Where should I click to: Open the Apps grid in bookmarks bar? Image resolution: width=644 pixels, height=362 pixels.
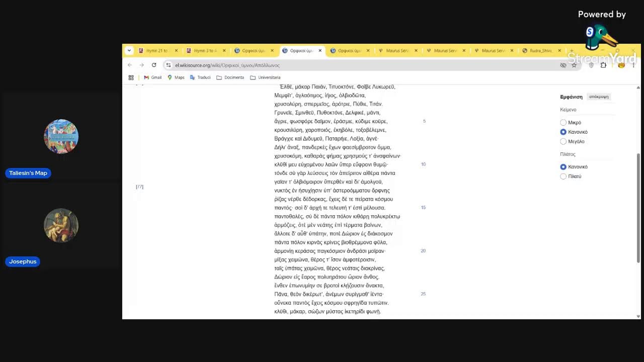(131, 77)
